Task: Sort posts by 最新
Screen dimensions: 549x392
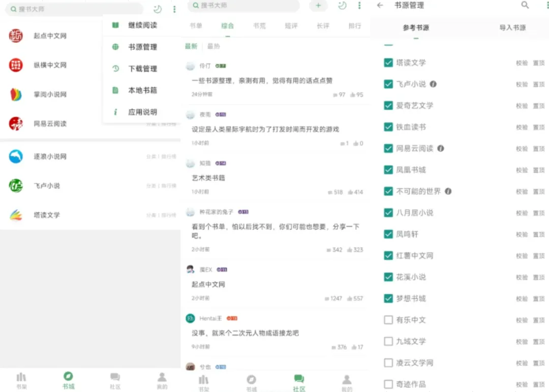Action: 191,46
